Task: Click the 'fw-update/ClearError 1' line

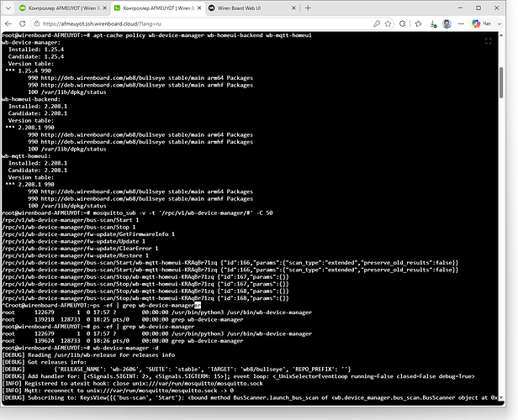Action: [80, 249]
